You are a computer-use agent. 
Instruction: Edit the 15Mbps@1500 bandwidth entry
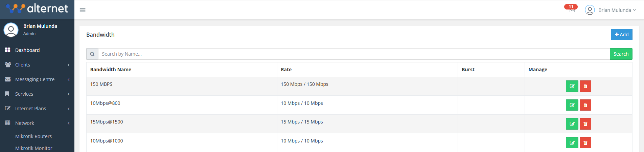coord(572,124)
